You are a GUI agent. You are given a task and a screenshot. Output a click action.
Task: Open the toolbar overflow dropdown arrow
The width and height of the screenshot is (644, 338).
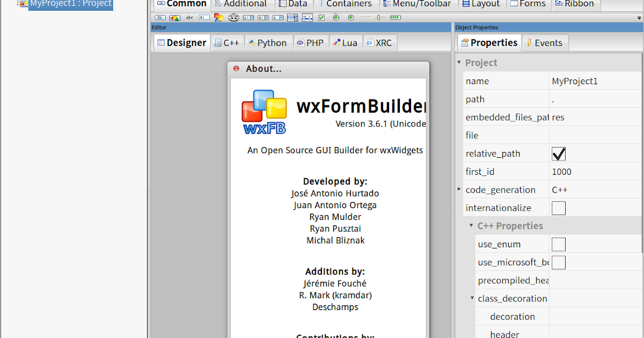pyautogui.click(x=640, y=17)
